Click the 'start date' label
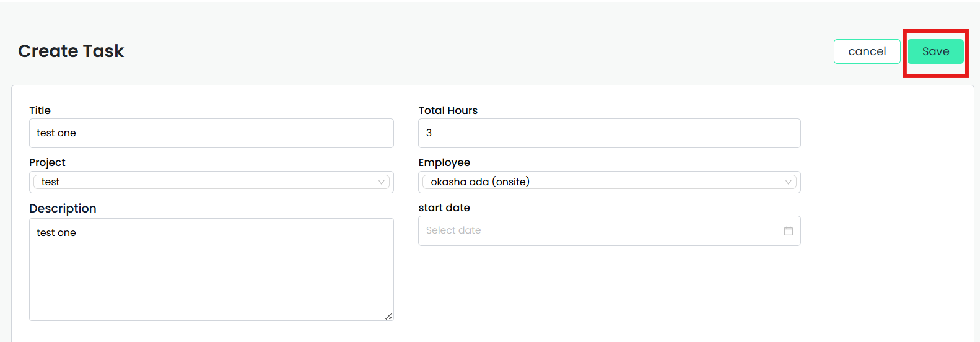The image size is (980, 342). (444, 208)
